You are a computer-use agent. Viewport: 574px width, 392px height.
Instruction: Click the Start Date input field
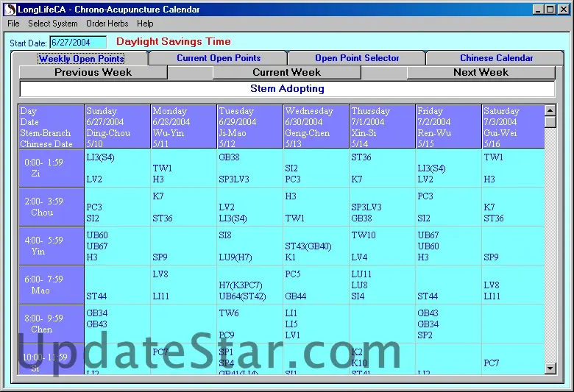[78, 43]
